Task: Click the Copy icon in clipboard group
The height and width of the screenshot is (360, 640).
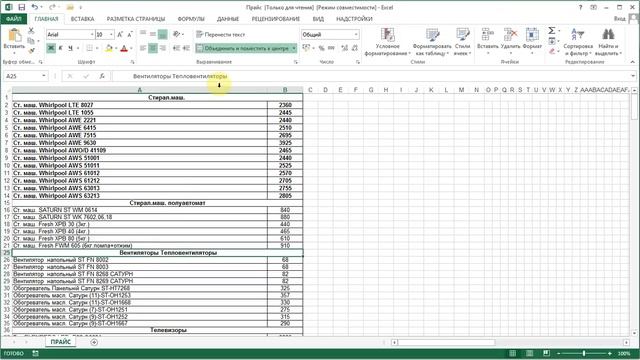Action: pos(31,41)
